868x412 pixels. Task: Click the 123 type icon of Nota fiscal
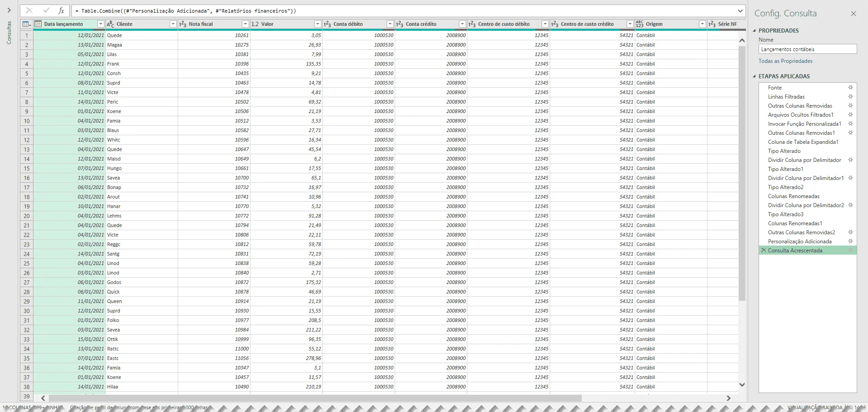[x=183, y=24]
